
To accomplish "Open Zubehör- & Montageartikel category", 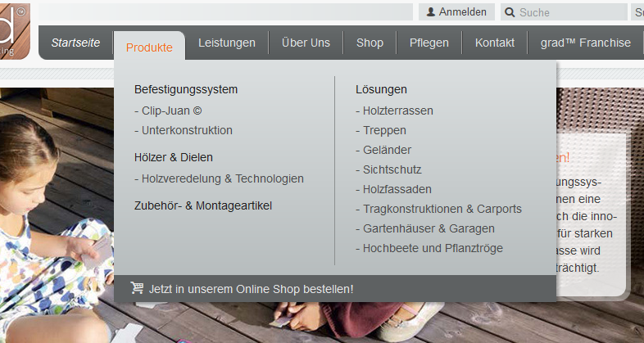I will [x=203, y=205].
